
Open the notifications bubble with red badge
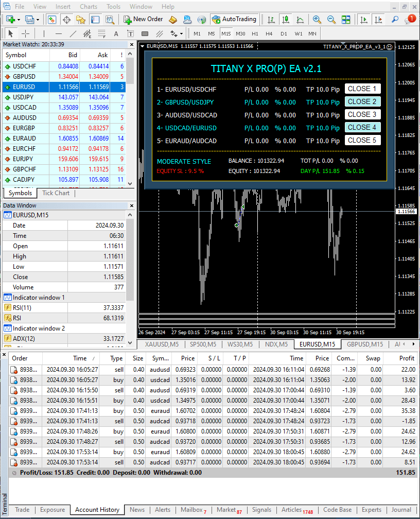(410, 19)
